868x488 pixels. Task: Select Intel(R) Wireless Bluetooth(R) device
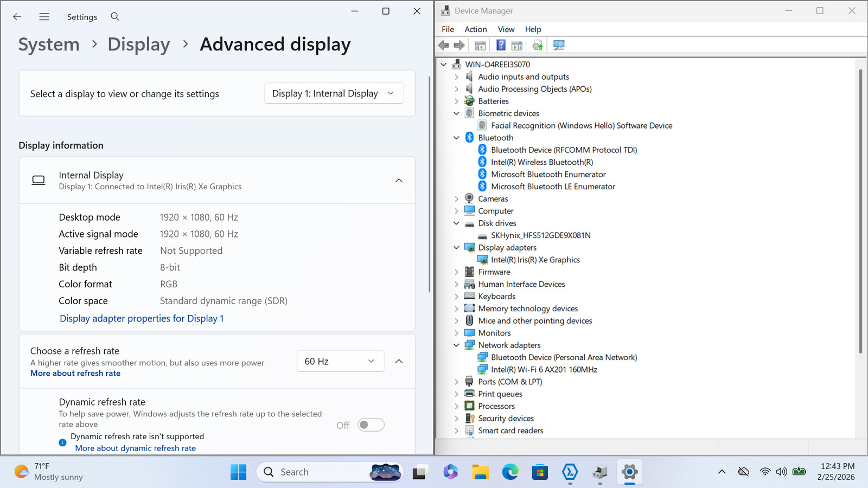tap(542, 162)
